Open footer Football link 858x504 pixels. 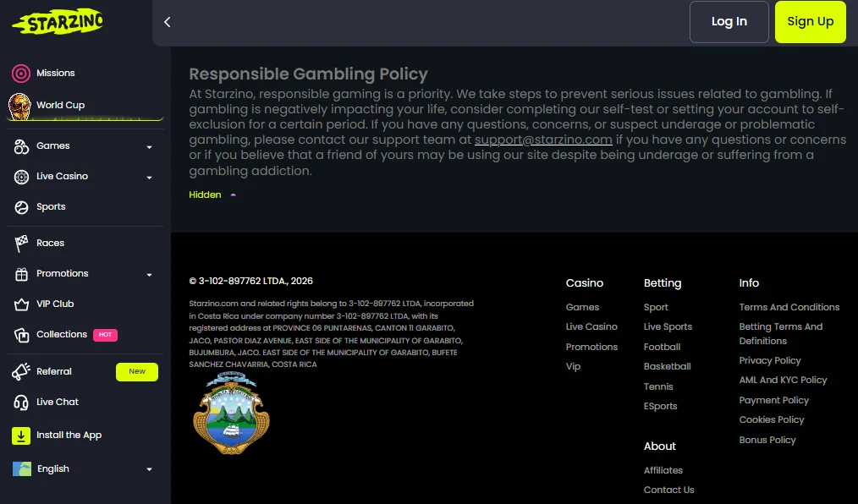(x=662, y=347)
